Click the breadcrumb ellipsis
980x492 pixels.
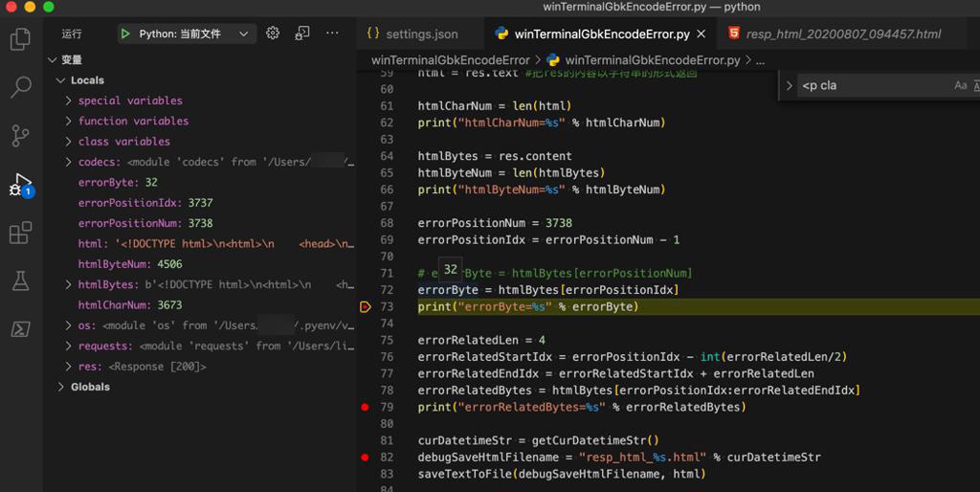tap(760, 60)
